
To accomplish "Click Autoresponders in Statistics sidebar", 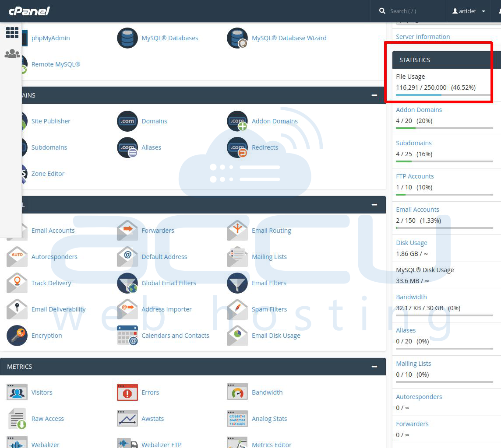I will tap(419, 397).
